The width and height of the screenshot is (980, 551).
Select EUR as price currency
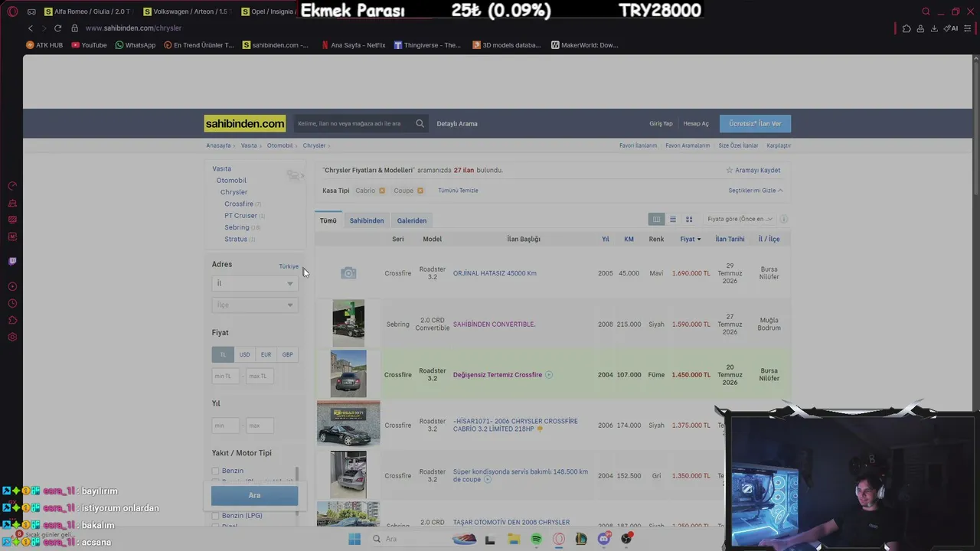(x=266, y=354)
